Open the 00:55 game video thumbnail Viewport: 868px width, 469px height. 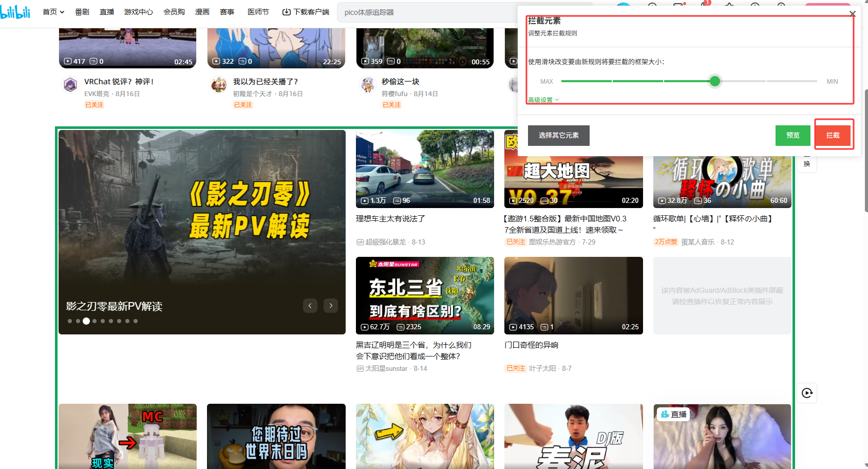point(425,48)
